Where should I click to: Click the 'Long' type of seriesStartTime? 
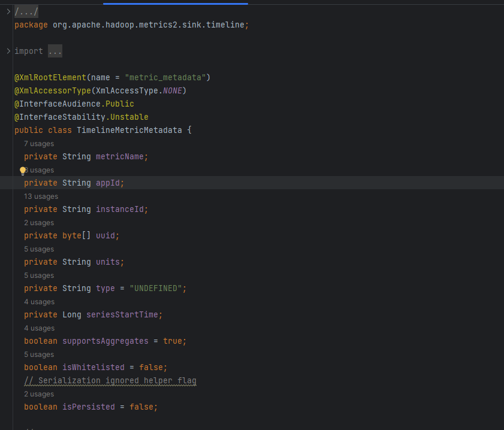(x=72, y=314)
